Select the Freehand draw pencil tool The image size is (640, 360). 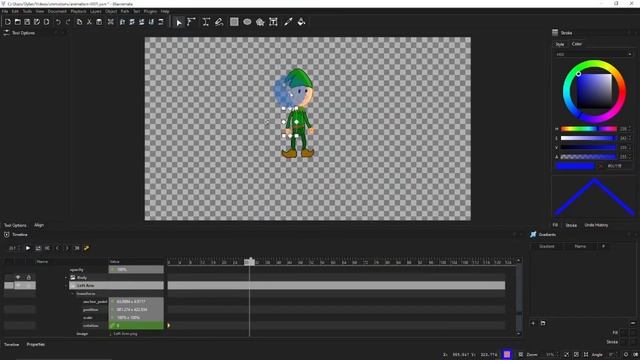pos(219,22)
